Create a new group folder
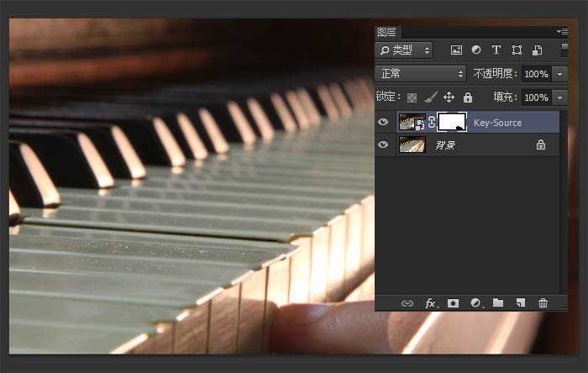The height and width of the screenshot is (373, 588). tap(498, 302)
